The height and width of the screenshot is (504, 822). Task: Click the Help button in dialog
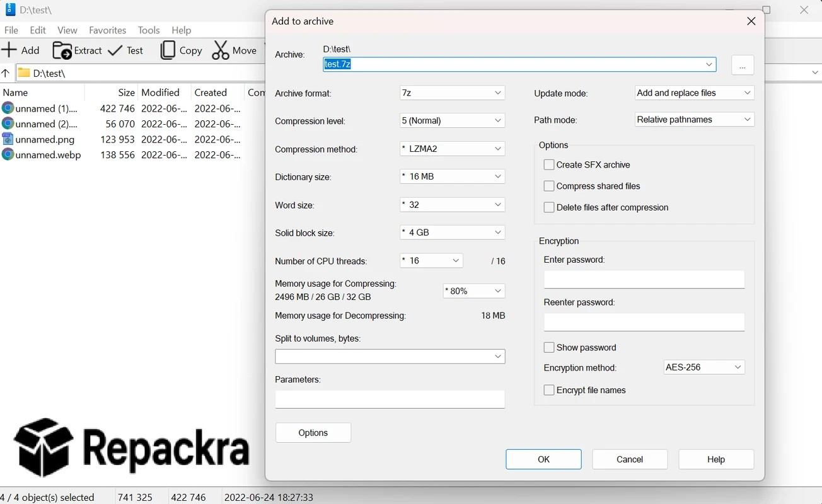pos(716,459)
